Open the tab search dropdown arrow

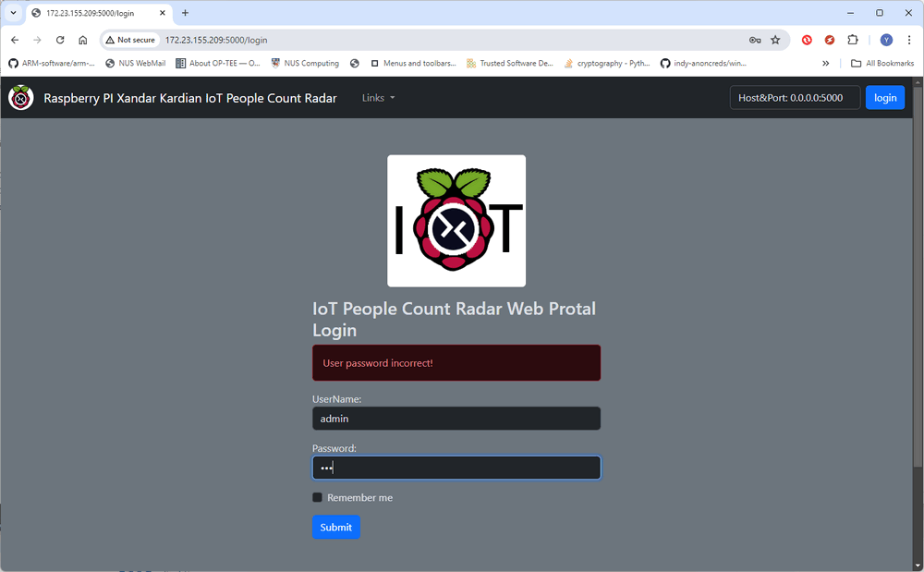tap(13, 12)
